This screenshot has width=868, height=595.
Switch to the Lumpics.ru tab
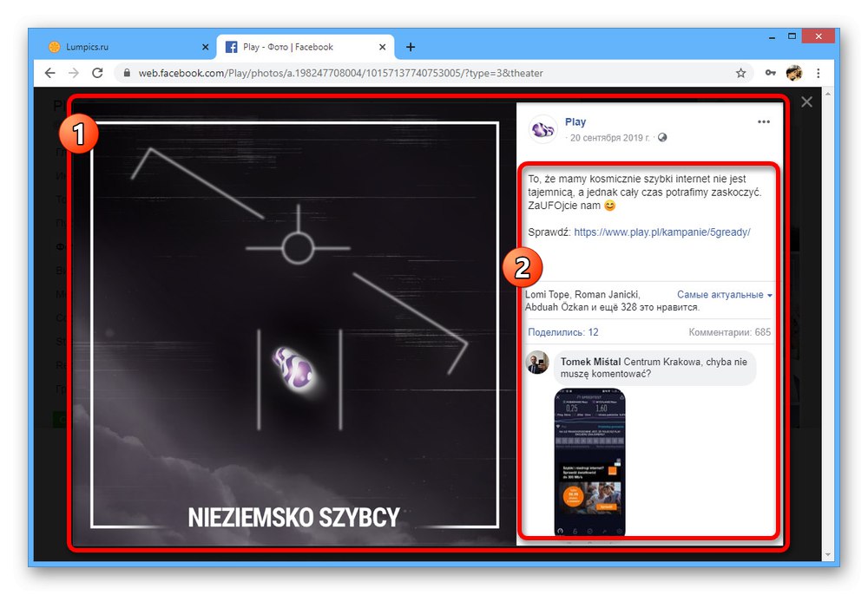(128, 47)
